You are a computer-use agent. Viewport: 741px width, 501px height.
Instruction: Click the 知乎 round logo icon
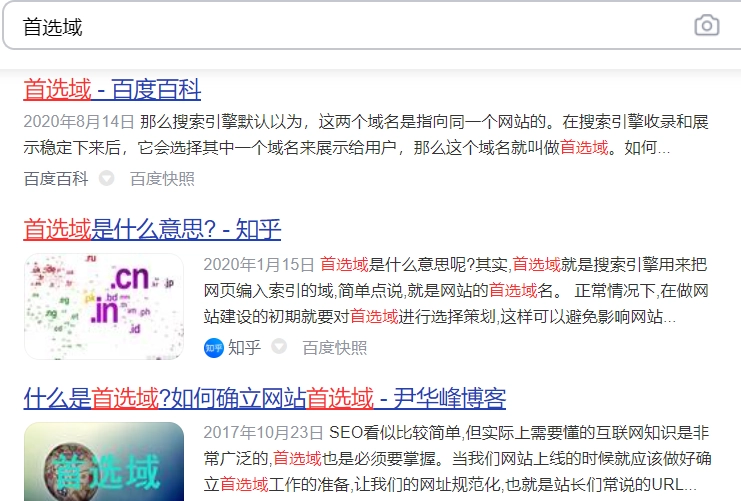click(214, 348)
